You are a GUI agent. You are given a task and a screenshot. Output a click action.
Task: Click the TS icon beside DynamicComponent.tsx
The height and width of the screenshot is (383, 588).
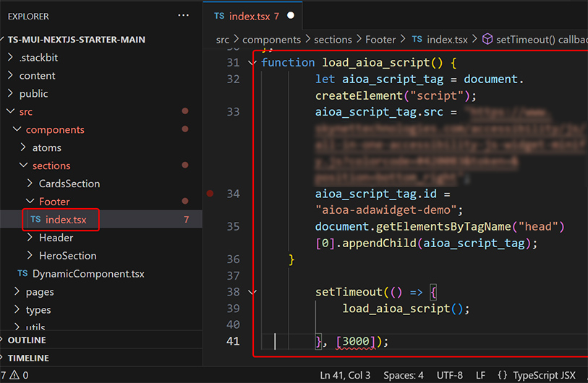(22, 274)
